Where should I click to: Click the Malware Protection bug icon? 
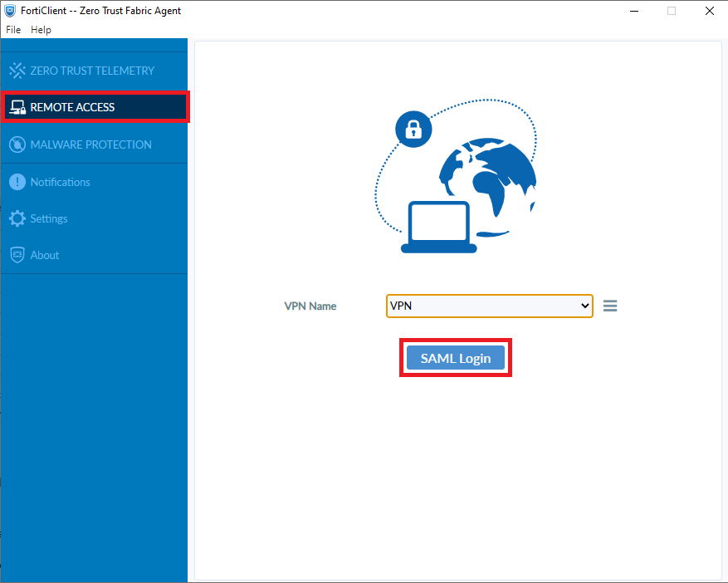click(17, 145)
